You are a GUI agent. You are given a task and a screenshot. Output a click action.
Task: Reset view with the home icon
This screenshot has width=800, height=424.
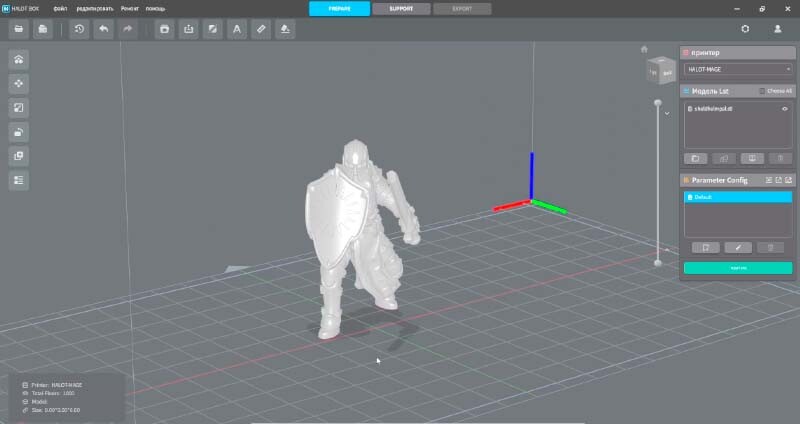tap(644, 49)
